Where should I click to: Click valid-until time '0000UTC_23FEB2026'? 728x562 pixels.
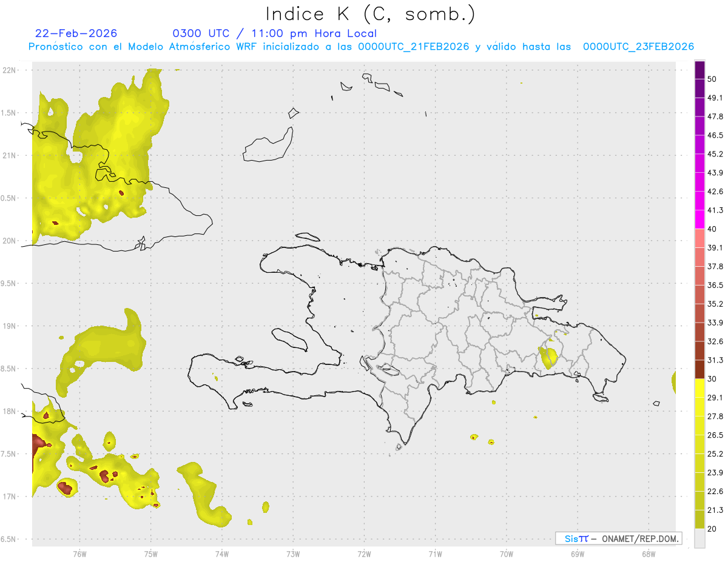(638, 47)
